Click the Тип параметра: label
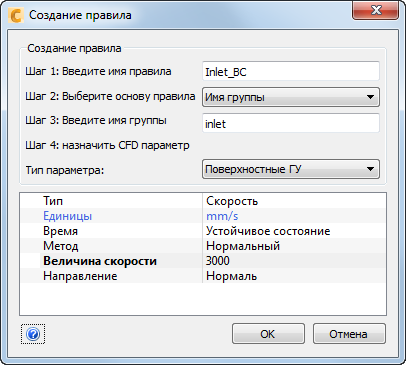 tap(65, 170)
